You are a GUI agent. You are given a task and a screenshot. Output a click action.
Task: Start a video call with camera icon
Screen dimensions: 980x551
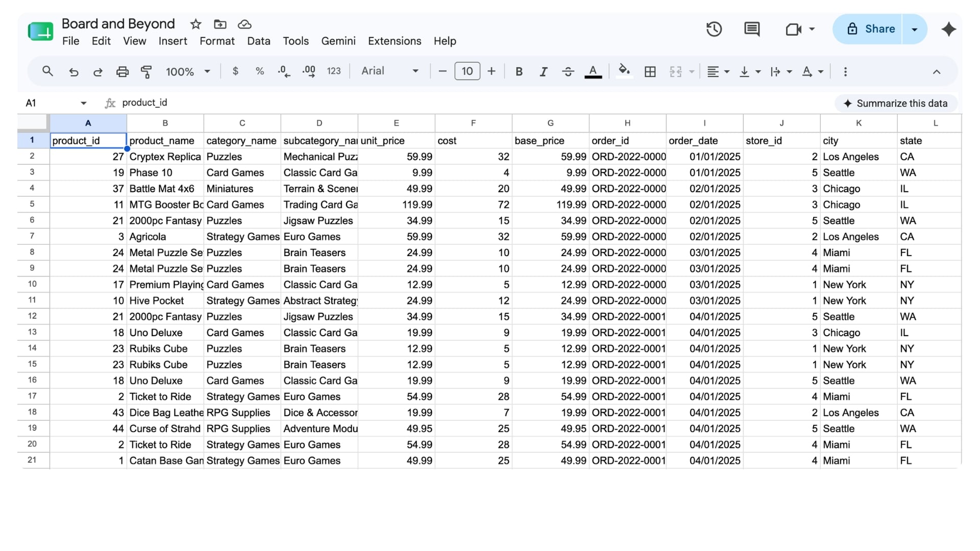[x=793, y=29]
